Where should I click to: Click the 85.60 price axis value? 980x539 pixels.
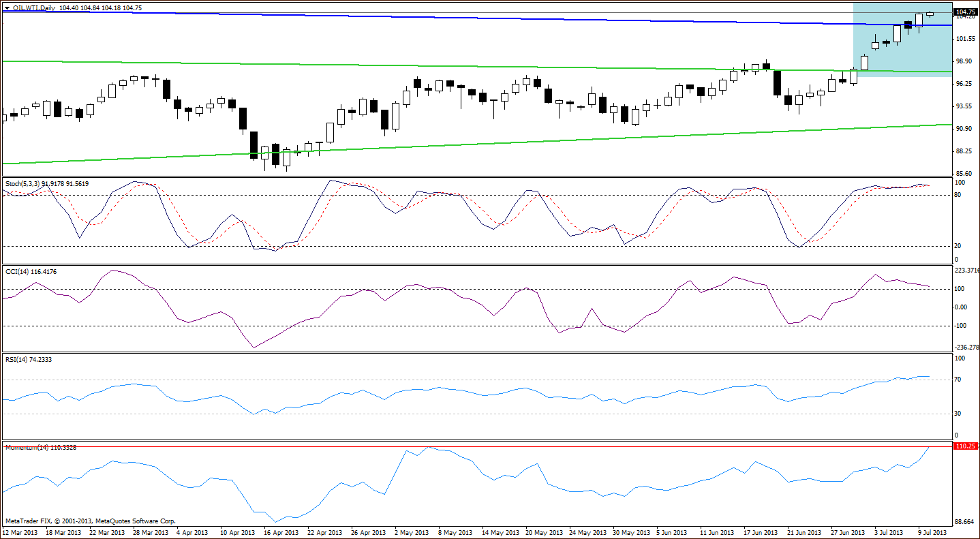pyautogui.click(x=965, y=174)
